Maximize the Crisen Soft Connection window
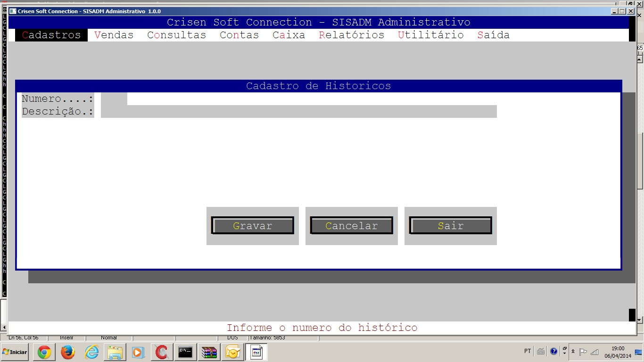 (622, 11)
